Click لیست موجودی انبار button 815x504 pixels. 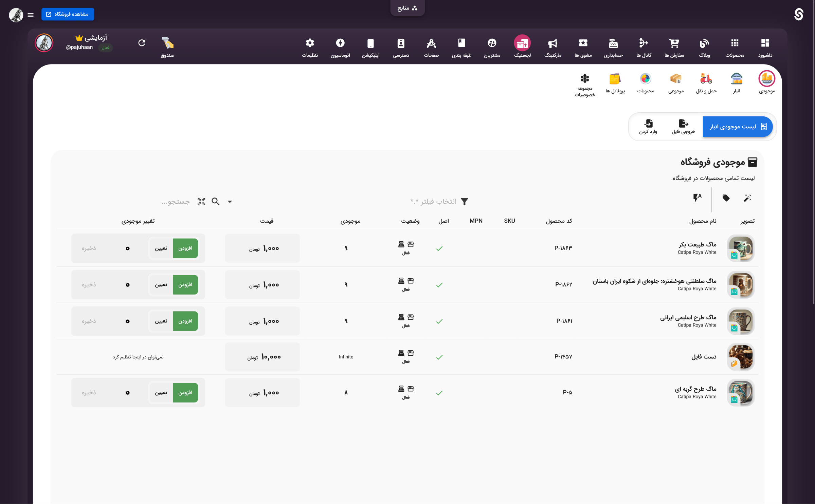[x=738, y=127]
